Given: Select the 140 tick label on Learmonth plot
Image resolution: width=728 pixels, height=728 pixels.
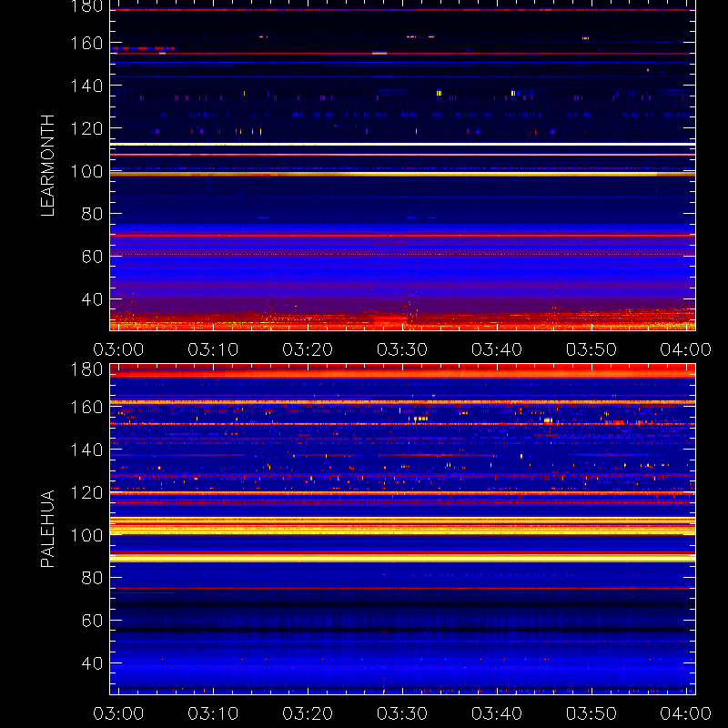Looking at the screenshot, I should click(86, 86).
